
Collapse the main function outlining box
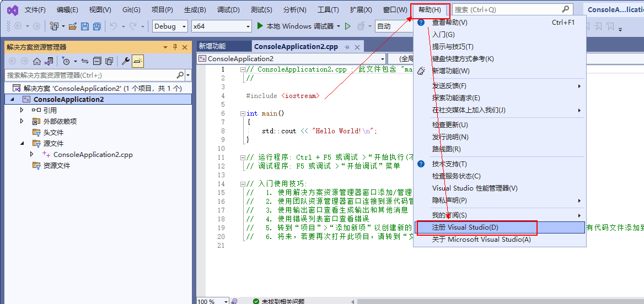pyautogui.click(x=243, y=113)
